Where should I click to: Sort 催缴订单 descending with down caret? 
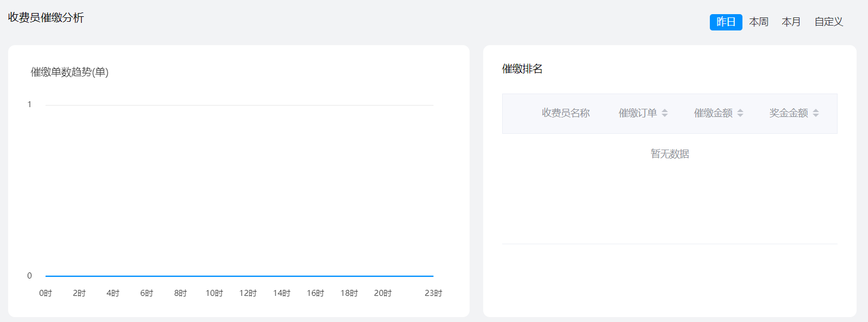tap(665, 115)
